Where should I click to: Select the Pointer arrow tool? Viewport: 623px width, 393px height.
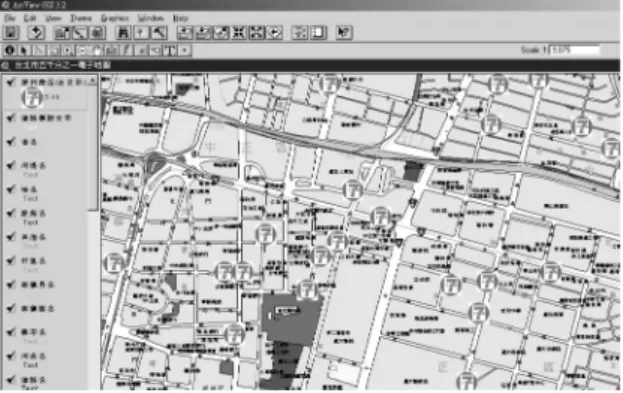[24, 50]
